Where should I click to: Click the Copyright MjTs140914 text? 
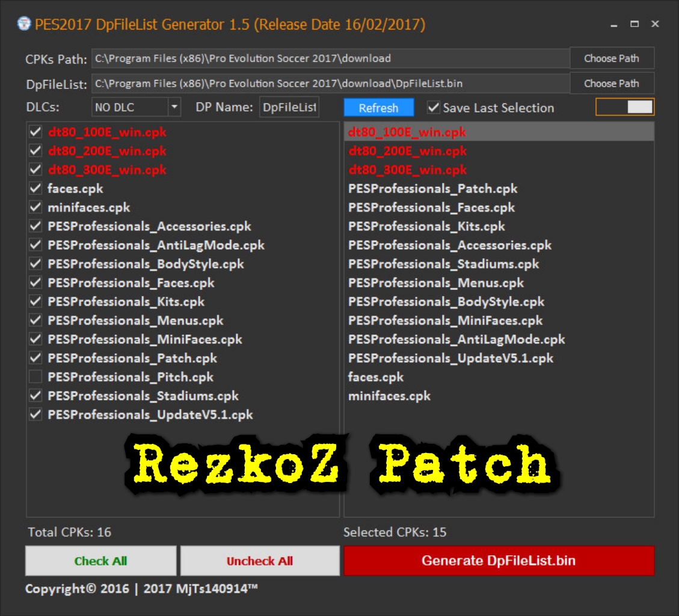coord(141,589)
